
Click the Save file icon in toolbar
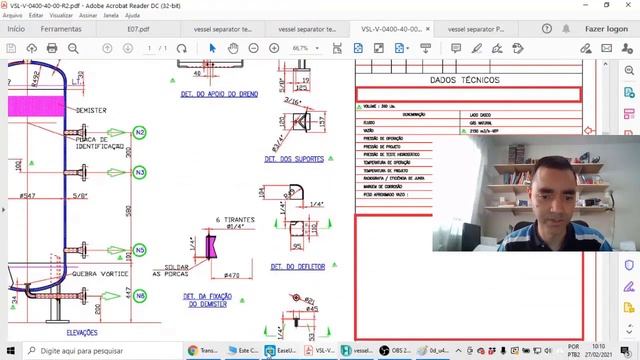click(11, 48)
